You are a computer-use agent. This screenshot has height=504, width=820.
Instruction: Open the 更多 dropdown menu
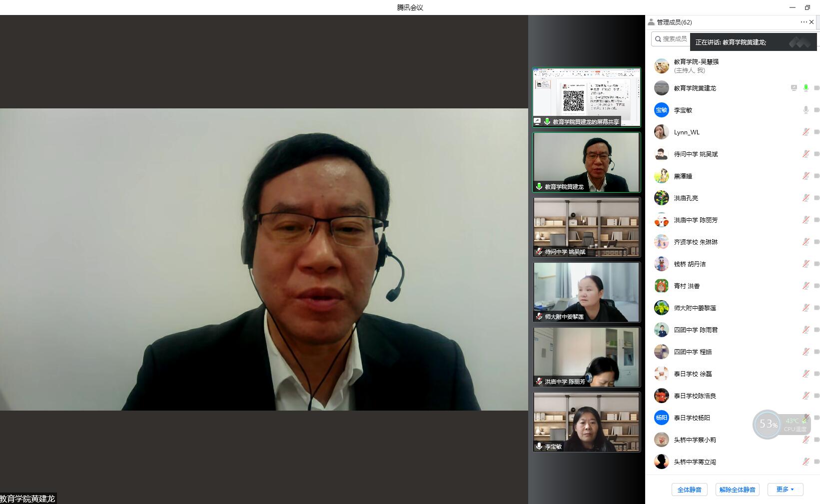coord(785,490)
